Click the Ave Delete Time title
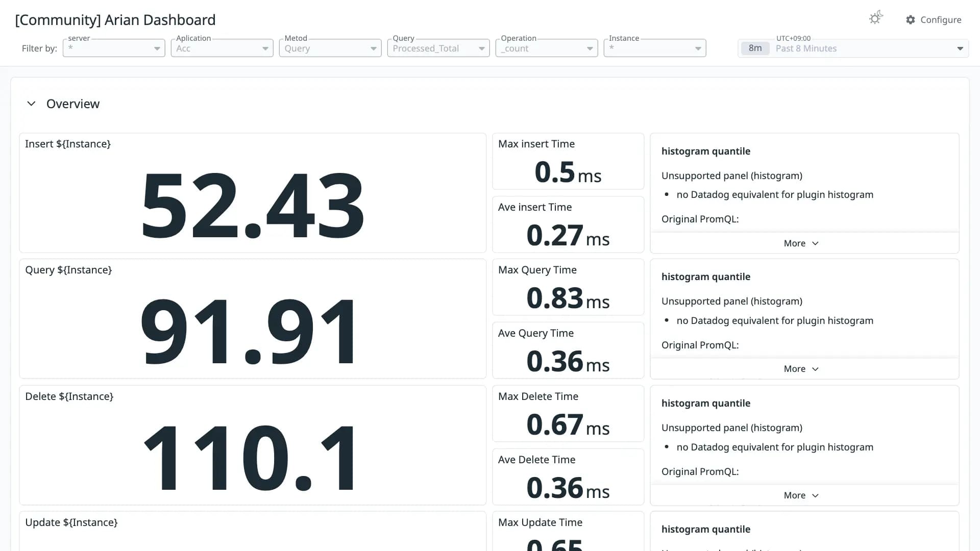The height and width of the screenshot is (551, 980). [x=537, y=460]
